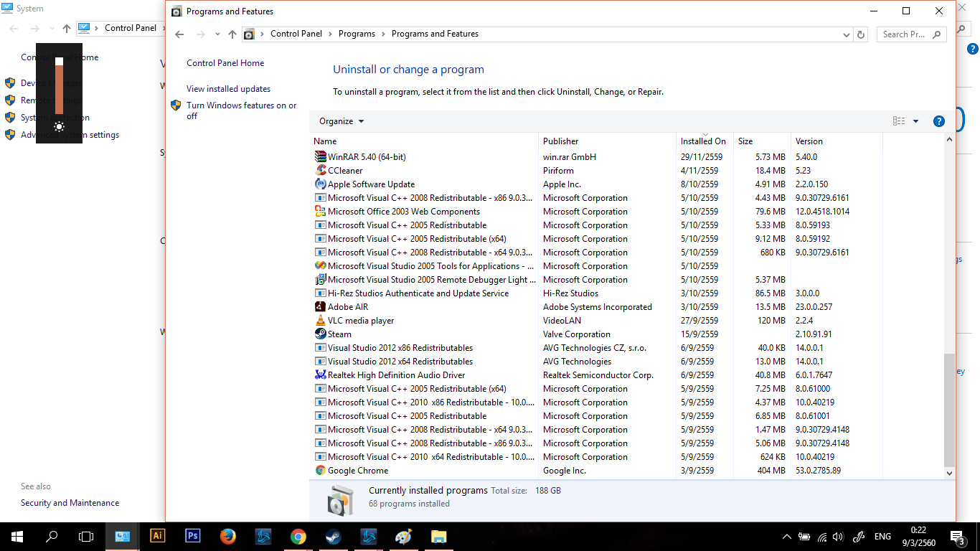This screenshot has width=980, height=551.
Task: Click the Microsoft Office 2003 Web Components icon
Action: click(321, 211)
